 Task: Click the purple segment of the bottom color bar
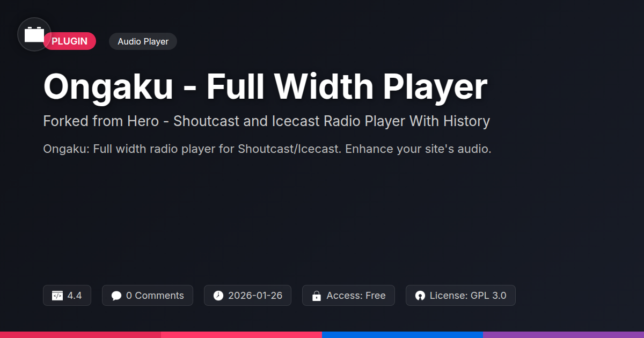pos(563,335)
